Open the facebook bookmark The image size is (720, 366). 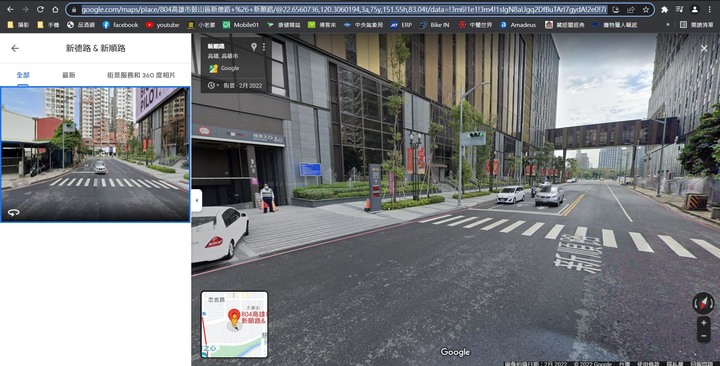coord(120,25)
